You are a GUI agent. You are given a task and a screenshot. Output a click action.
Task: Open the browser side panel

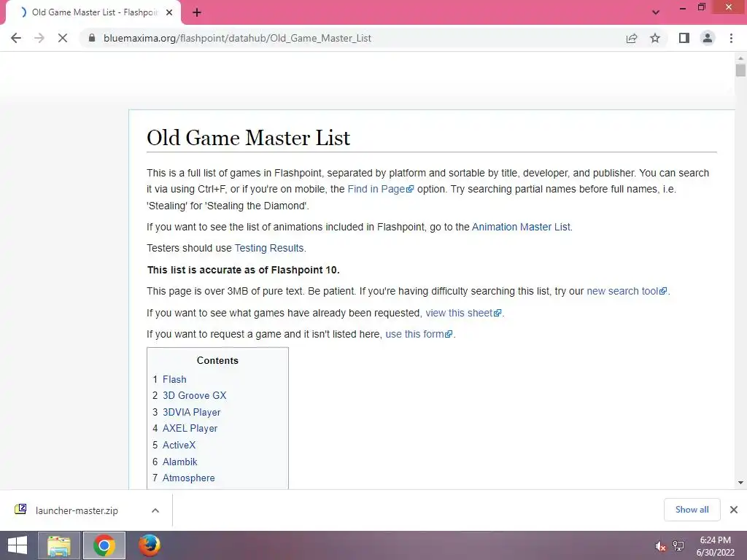click(x=684, y=38)
